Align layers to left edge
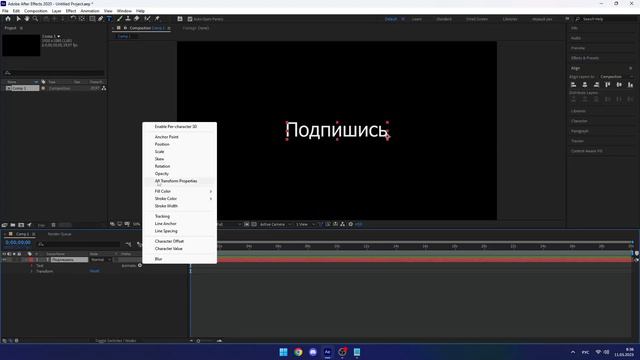Screen dimensions: 640x360 coord(573,84)
